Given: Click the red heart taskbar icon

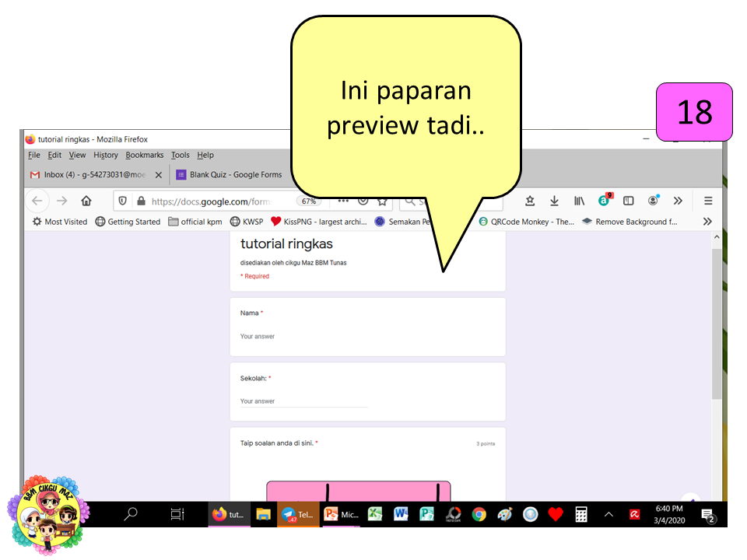Looking at the screenshot, I should pos(556,514).
